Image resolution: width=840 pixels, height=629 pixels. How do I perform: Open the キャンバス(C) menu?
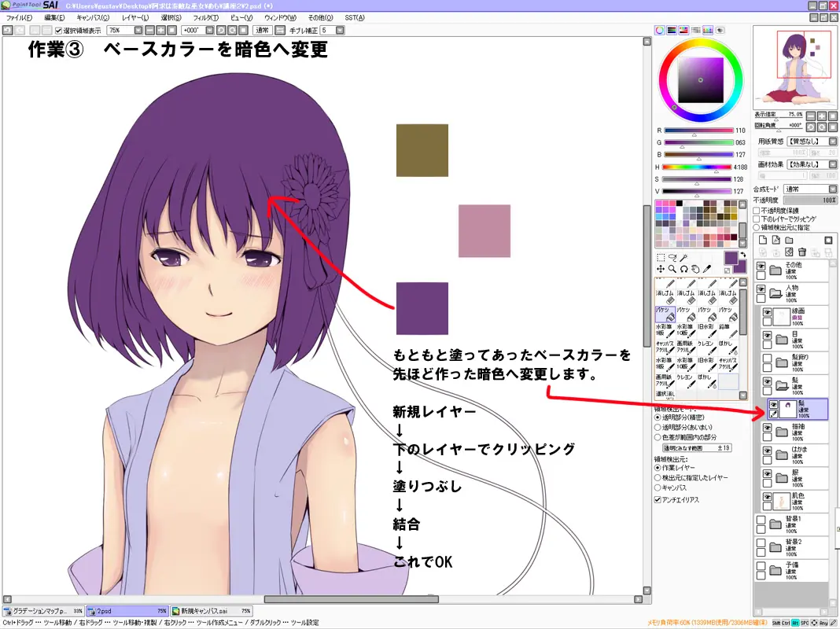pyautogui.click(x=93, y=17)
